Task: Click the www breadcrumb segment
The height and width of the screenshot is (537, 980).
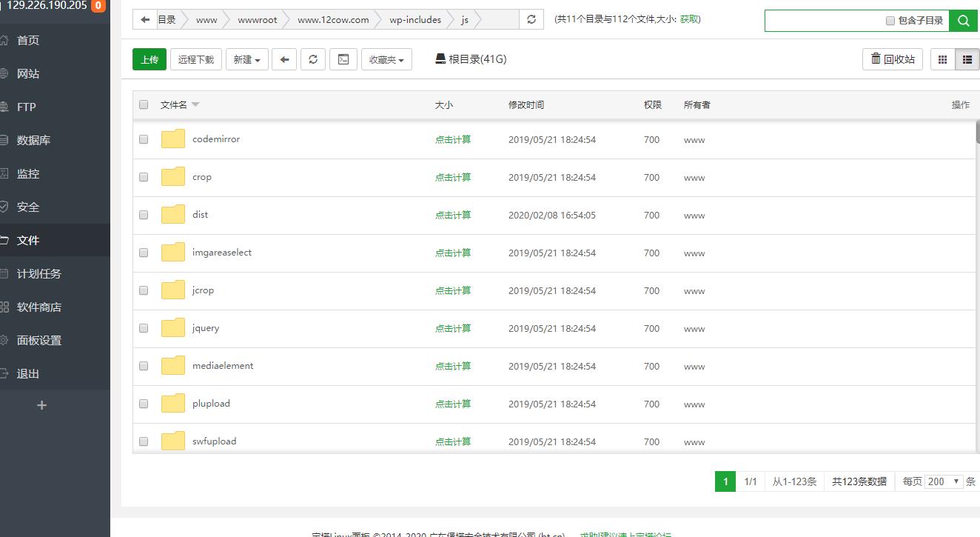Action: click(207, 20)
